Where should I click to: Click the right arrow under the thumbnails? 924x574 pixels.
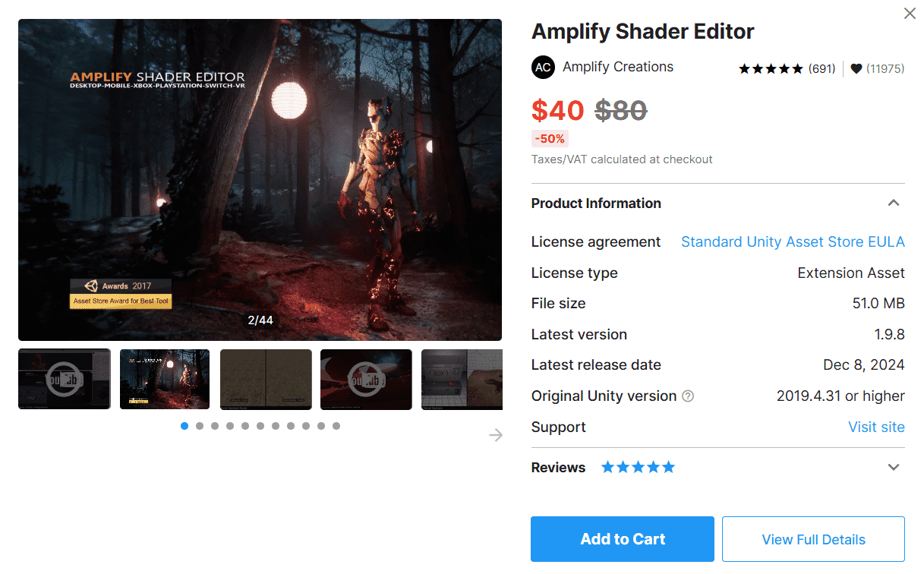coord(496,434)
